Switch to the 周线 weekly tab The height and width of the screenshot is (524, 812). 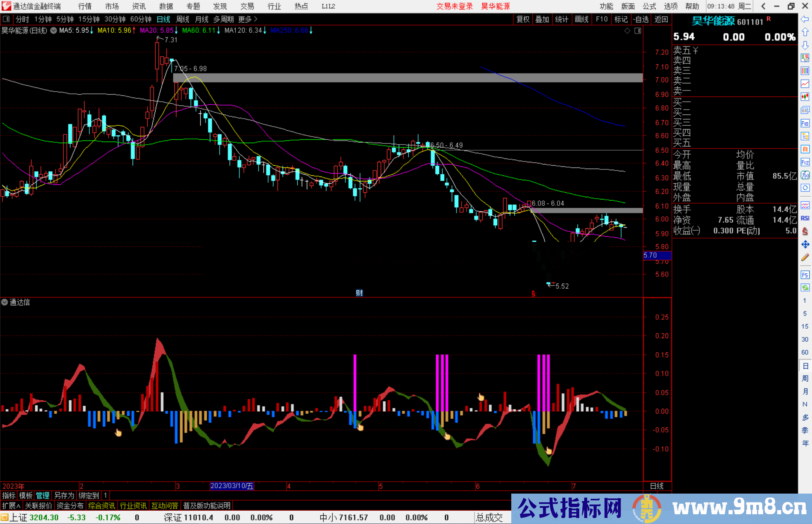(183, 19)
